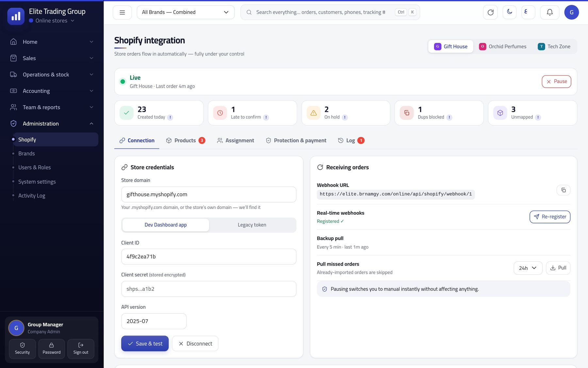Select Legacy token option

252,225
